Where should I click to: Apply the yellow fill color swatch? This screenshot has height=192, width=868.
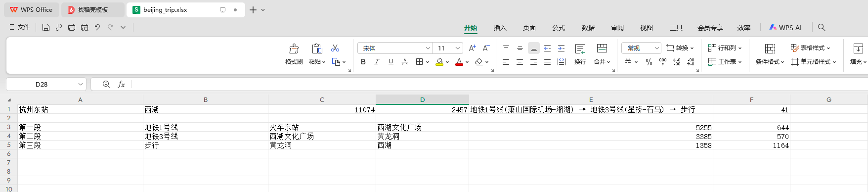pos(439,62)
